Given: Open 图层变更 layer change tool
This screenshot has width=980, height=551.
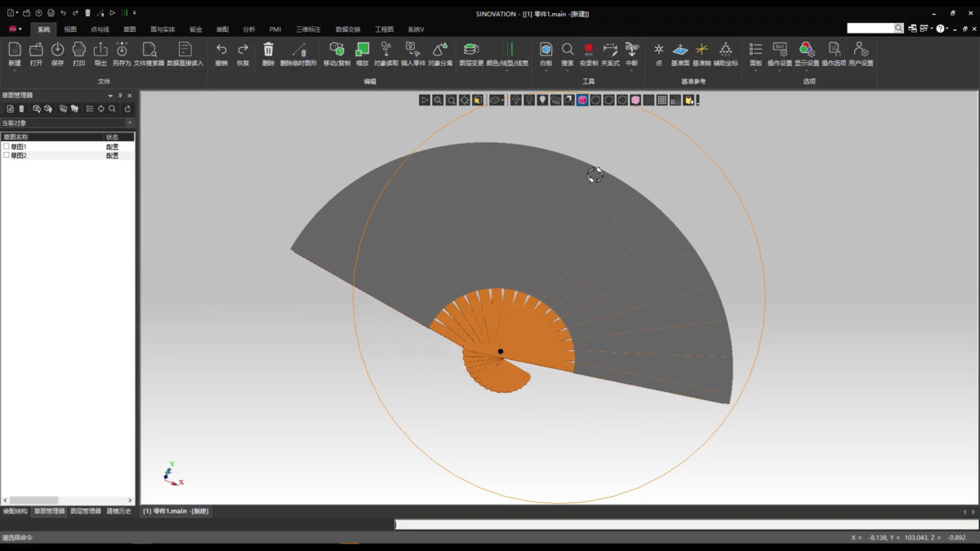Looking at the screenshot, I should [471, 51].
